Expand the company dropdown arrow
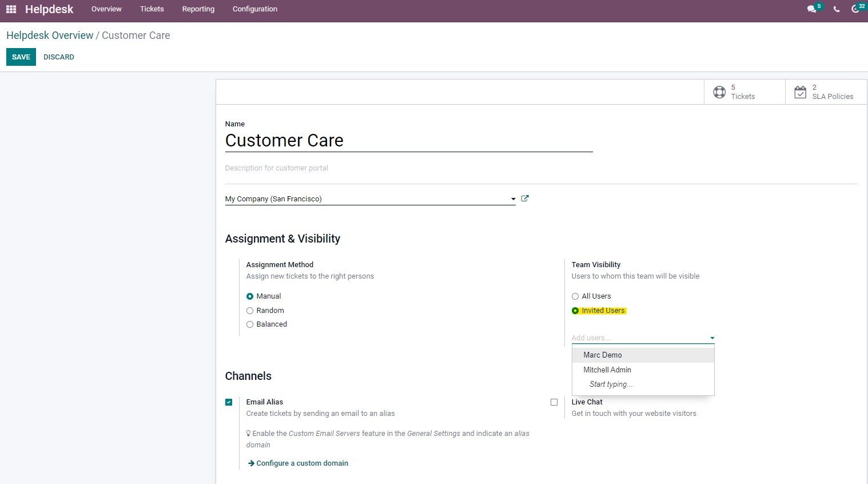Screen dimensions: 868x484 pos(513,199)
